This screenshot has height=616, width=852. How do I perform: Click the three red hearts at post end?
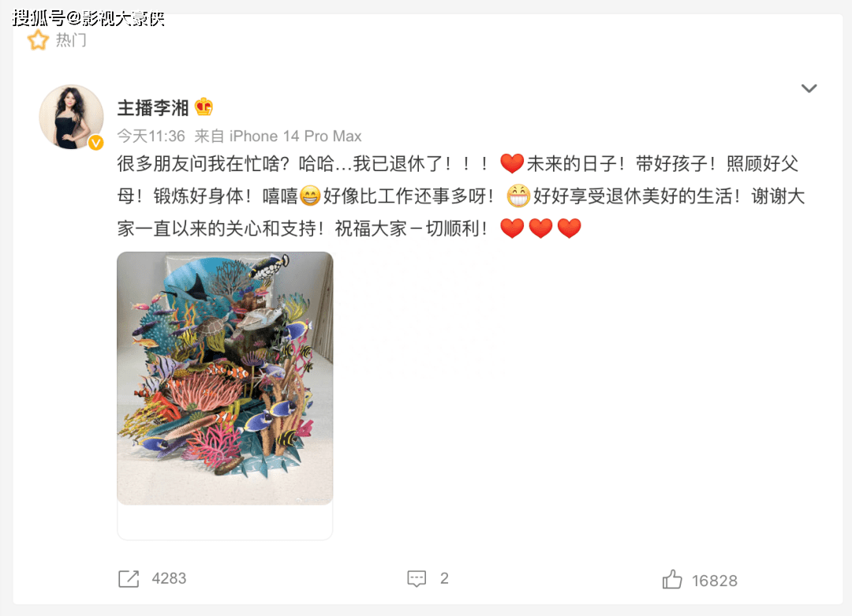point(540,228)
